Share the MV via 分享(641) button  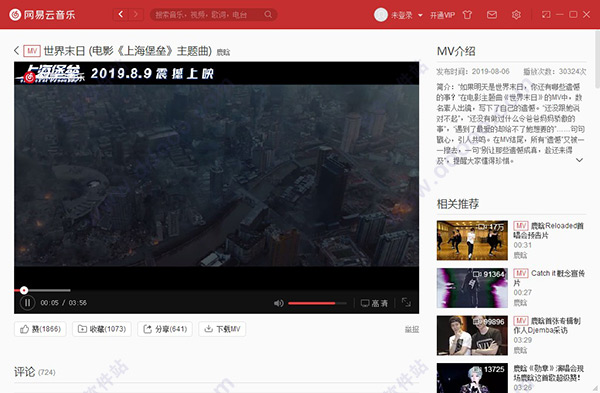165,329
